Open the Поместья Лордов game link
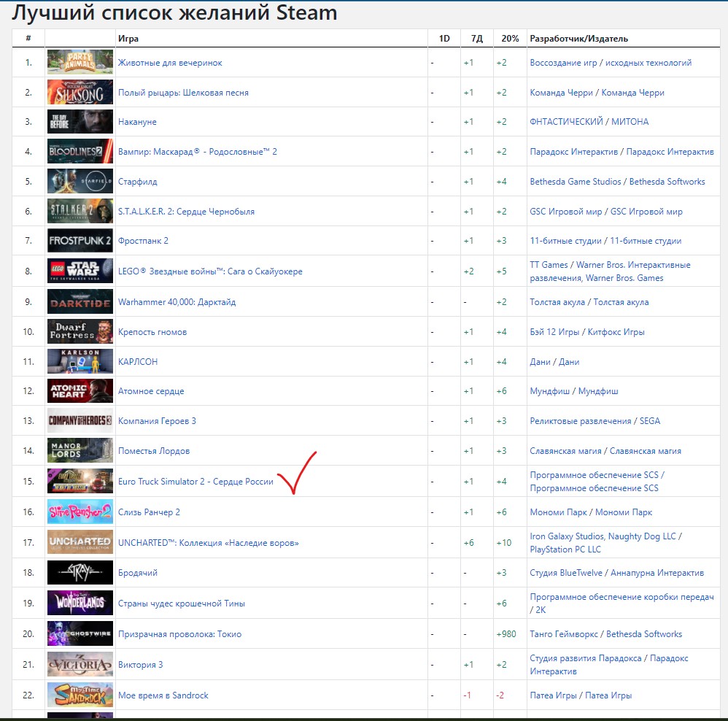The height and width of the screenshot is (721, 728). pyautogui.click(x=154, y=451)
